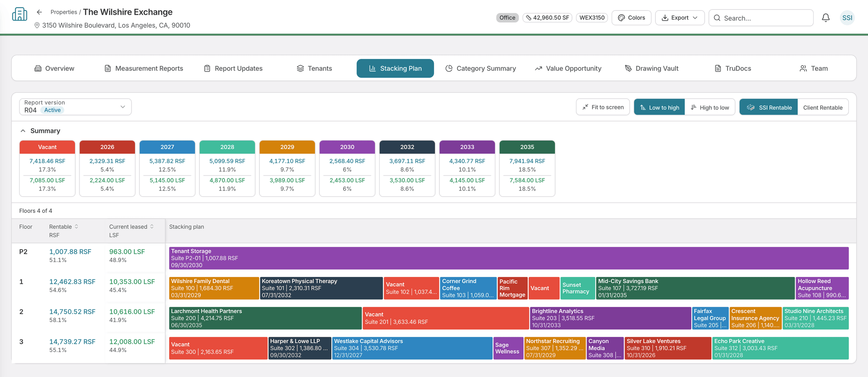The width and height of the screenshot is (868, 377).
Task: Select Echo Park Creative suite block
Action: 781,348
